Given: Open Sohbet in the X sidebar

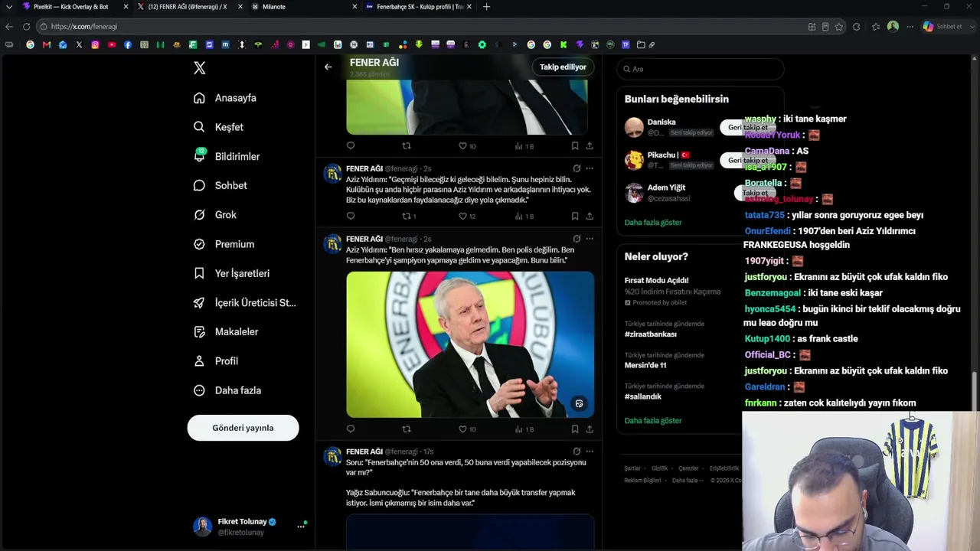Looking at the screenshot, I should tap(220, 185).
